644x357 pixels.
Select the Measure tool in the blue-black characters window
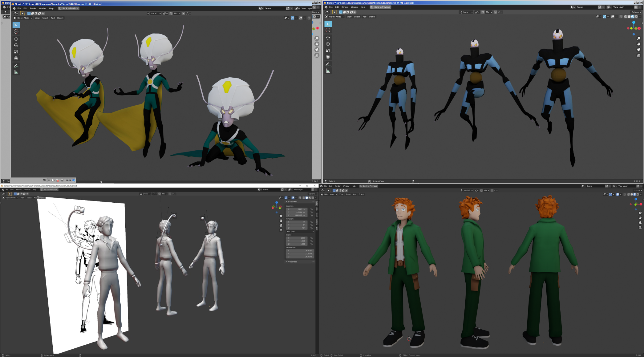(328, 71)
